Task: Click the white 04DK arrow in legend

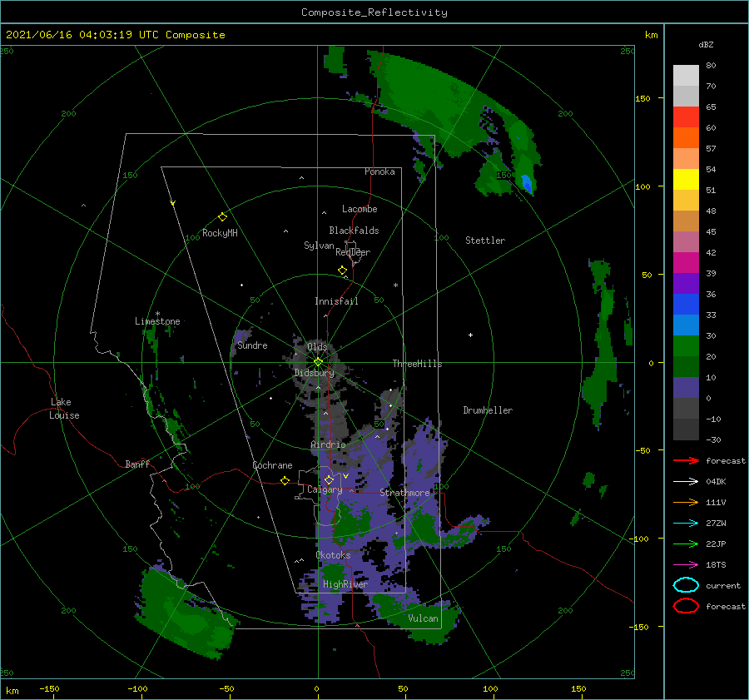Action: click(686, 481)
